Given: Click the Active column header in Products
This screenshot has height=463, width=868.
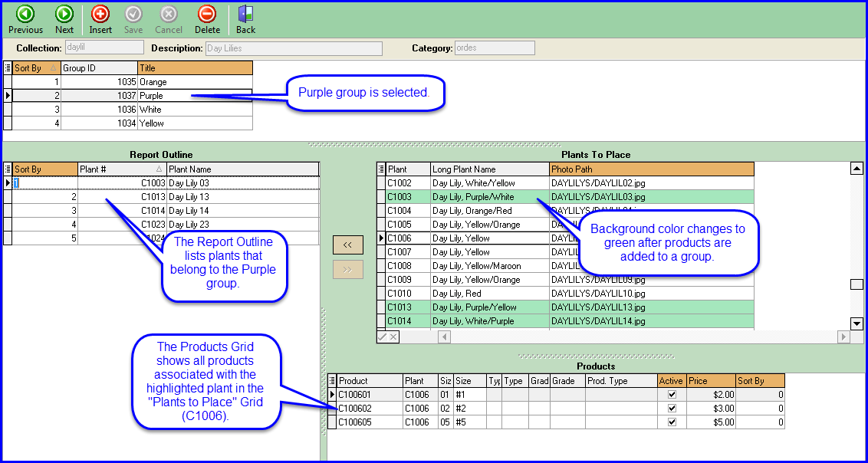Looking at the screenshot, I should (x=672, y=380).
